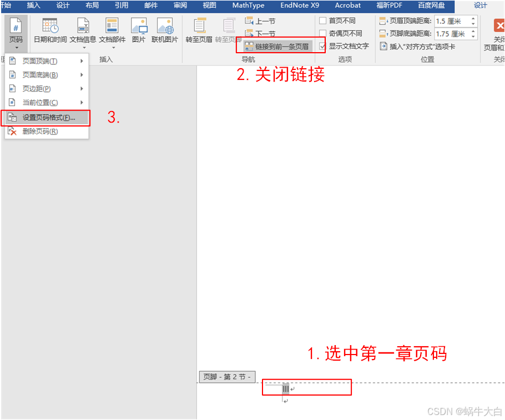Open the 设计 tab next to 插入
505x420 pixels.
pos(63,5)
